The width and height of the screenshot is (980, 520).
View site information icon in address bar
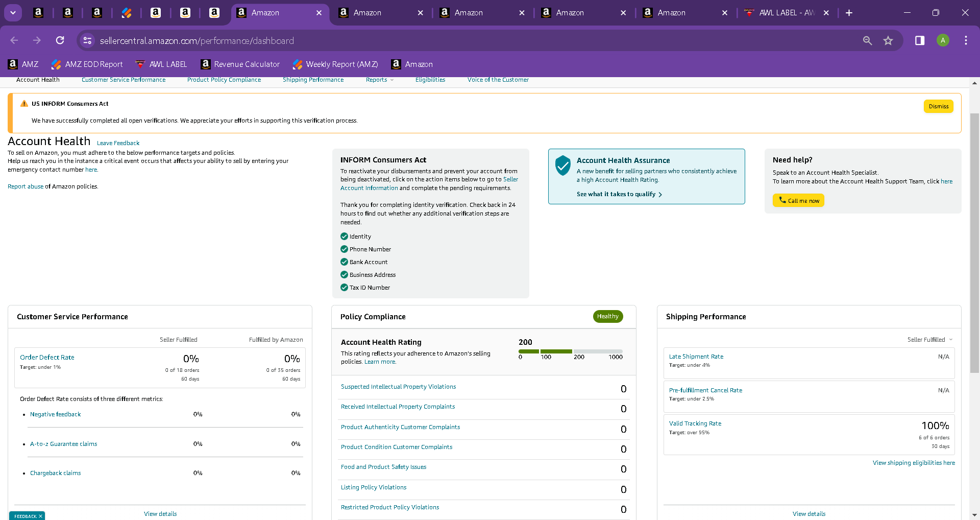point(88,40)
